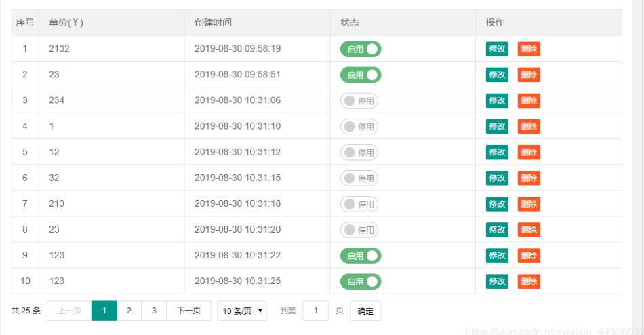Go to page 2
644x335 pixels.
pyautogui.click(x=129, y=311)
